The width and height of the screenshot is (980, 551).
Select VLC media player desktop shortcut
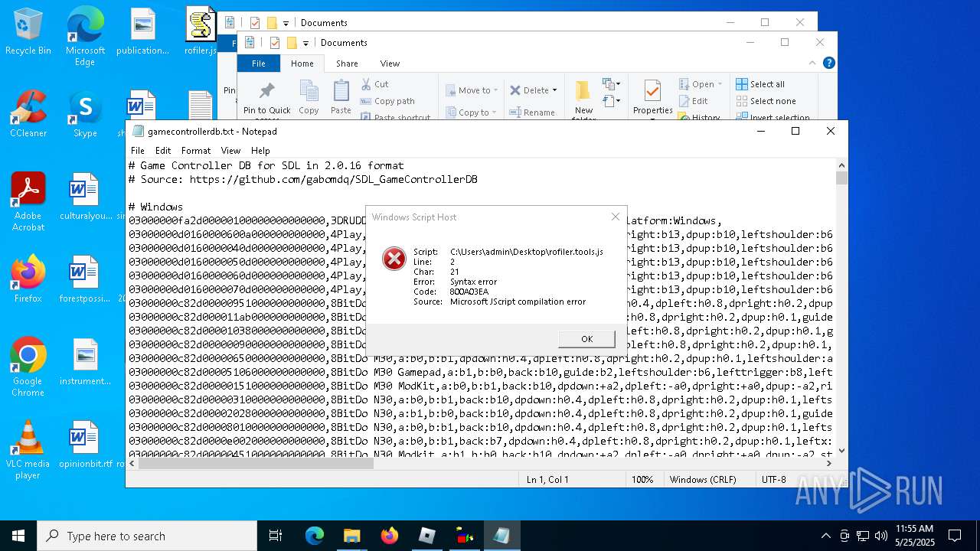pos(28,450)
